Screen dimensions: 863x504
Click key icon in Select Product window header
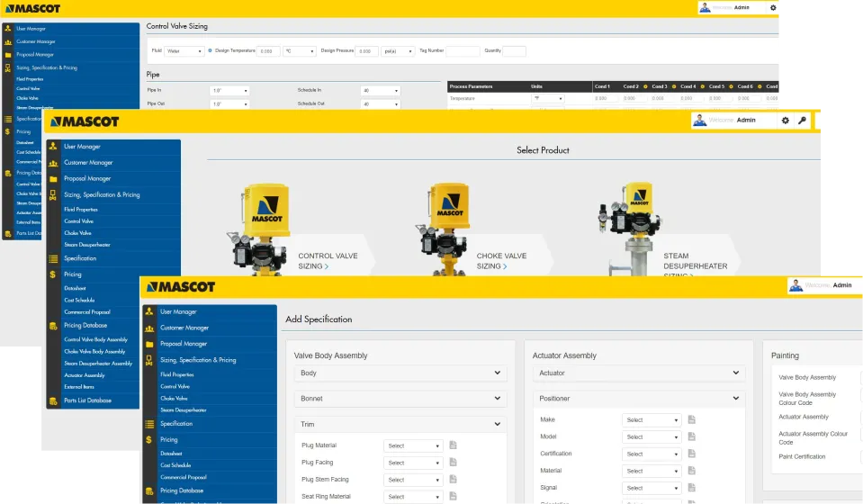coord(803,120)
